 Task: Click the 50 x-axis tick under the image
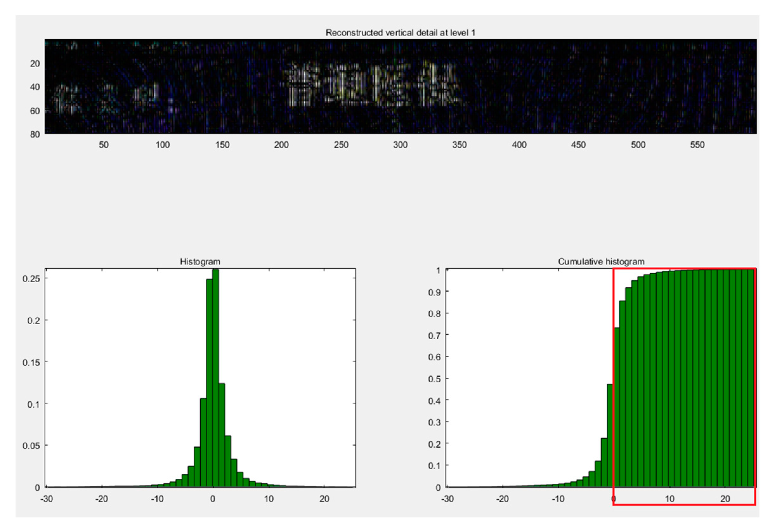(x=103, y=145)
